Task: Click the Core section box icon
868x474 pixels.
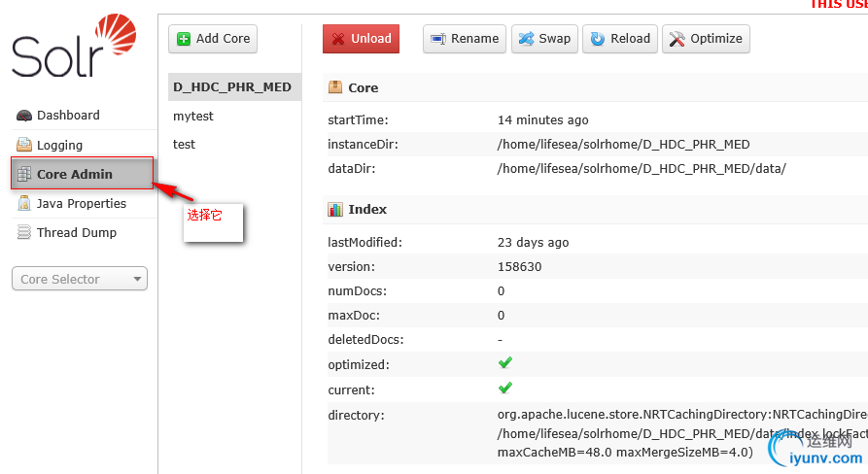Action: (335, 86)
